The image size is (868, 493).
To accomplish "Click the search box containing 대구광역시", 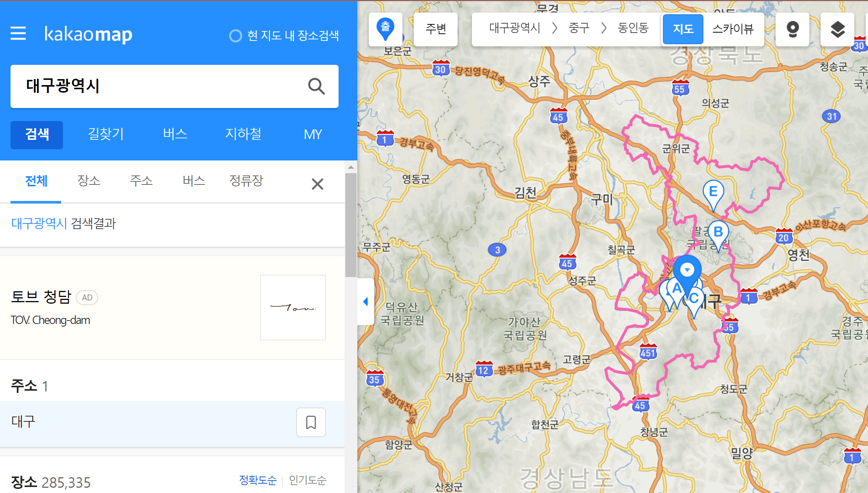I will pos(157,86).
